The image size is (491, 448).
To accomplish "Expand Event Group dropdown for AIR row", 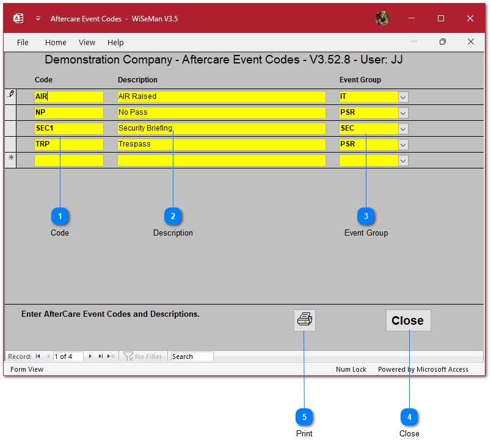I will 403,97.
